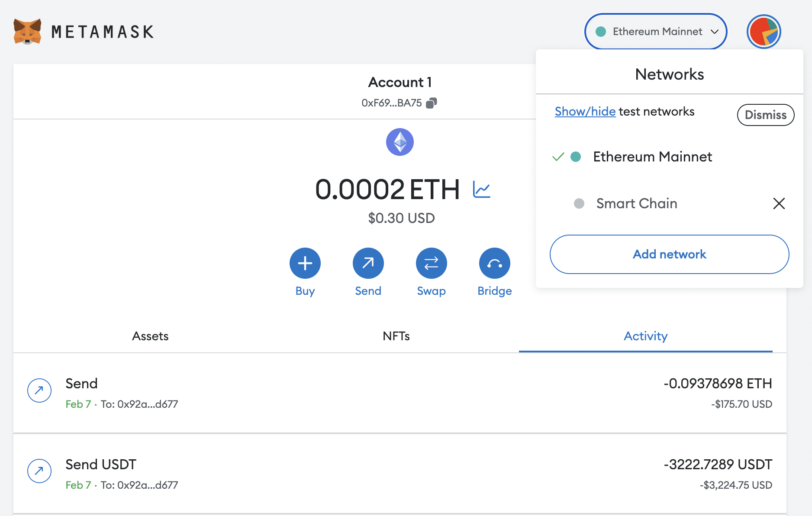Click the green dot beside Ethereum Mainnet entry
The image size is (812, 516).
576,157
